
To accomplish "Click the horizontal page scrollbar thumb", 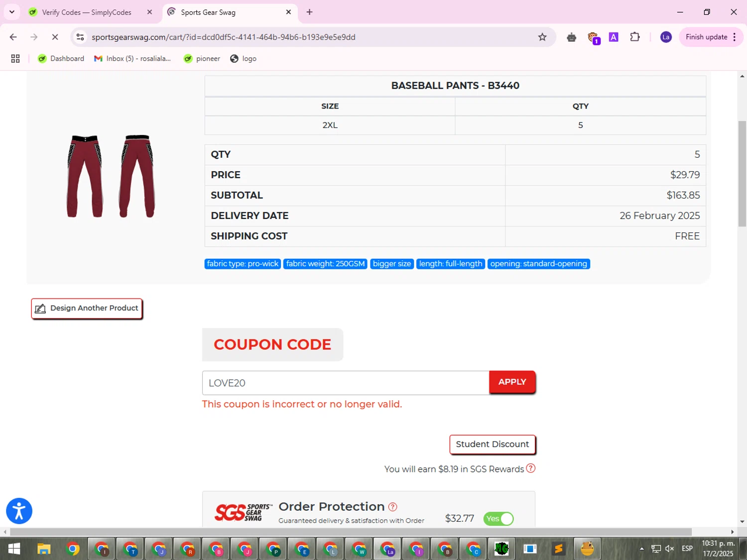I will coord(351,532).
